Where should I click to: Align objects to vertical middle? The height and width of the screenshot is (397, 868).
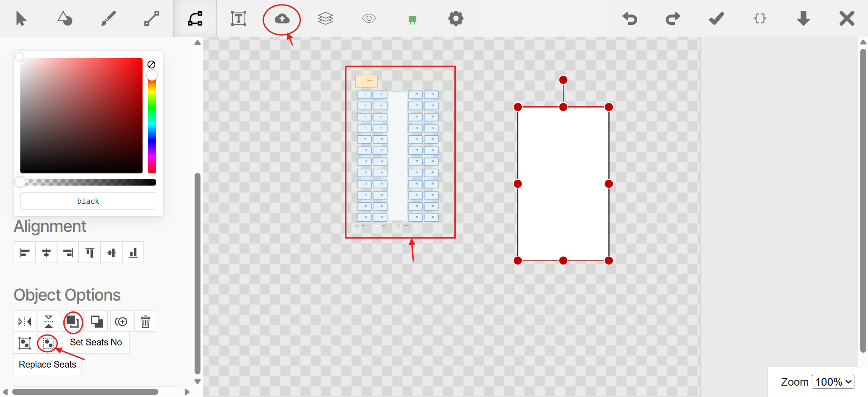click(111, 253)
